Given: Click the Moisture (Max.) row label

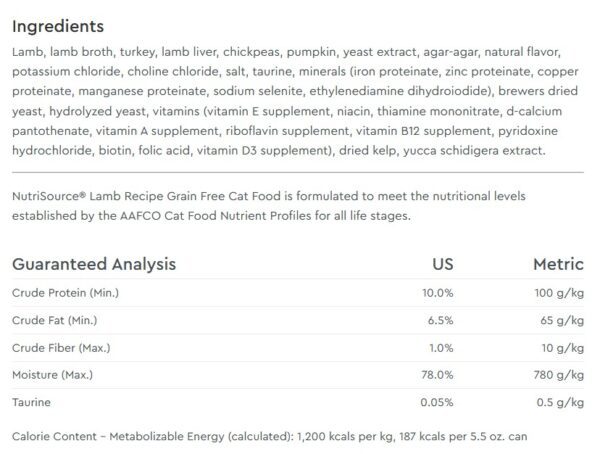Looking at the screenshot, I should coord(52,375).
